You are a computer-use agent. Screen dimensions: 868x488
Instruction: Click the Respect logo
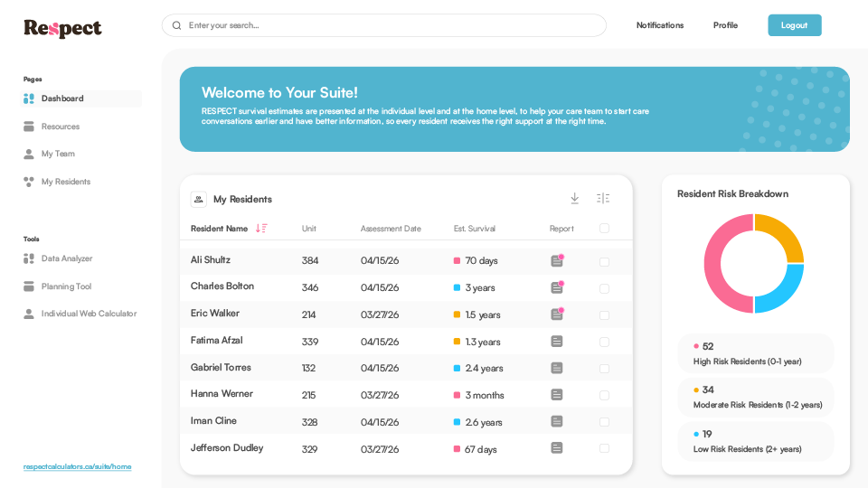pos(62,28)
